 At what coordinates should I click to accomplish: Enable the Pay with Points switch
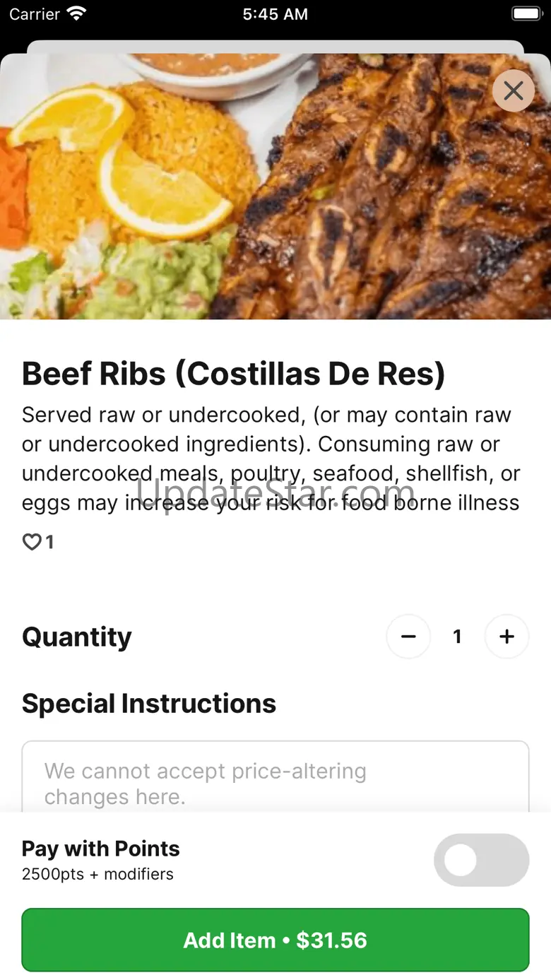point(482,860)
